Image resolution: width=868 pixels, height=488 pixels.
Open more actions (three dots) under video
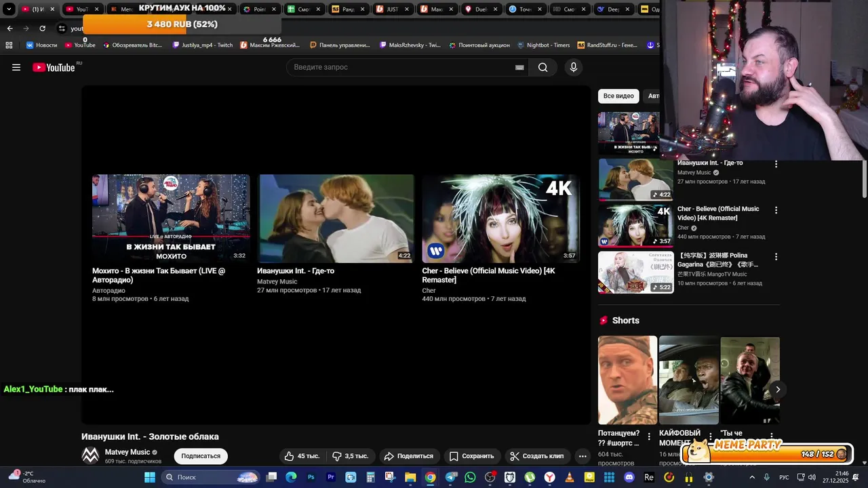coord(583,456)
